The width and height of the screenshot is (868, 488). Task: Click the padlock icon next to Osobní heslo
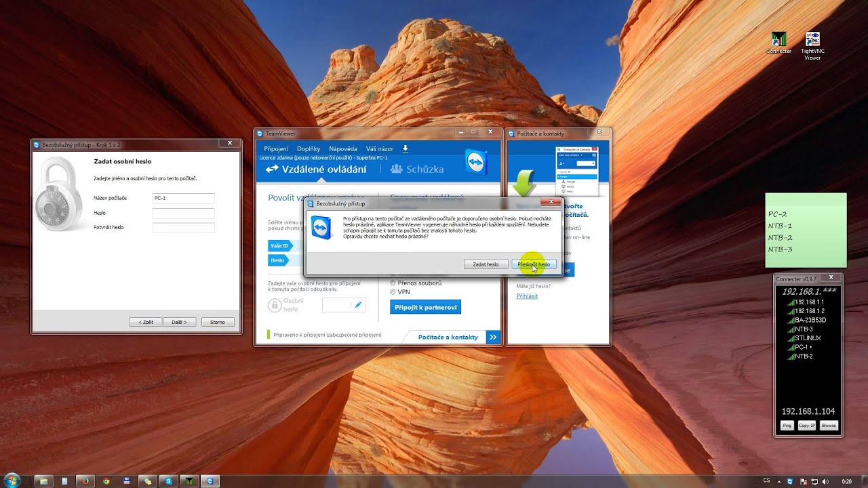pos(275,305)
